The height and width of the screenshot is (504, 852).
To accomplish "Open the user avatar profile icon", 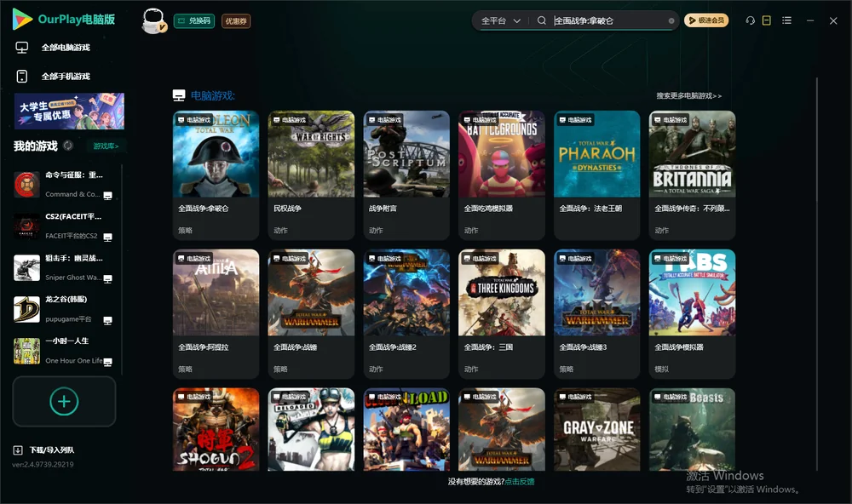I will click(x=153, y=20).
